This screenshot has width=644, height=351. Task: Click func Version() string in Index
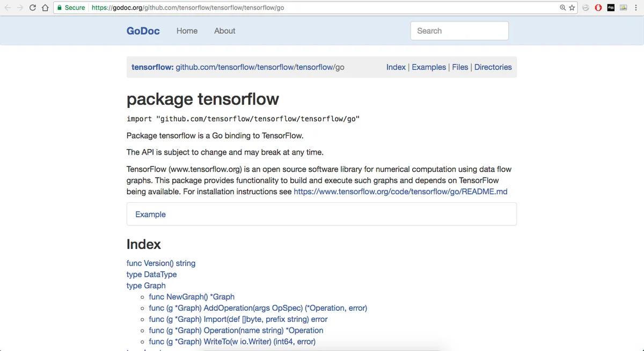click(160, 263)
